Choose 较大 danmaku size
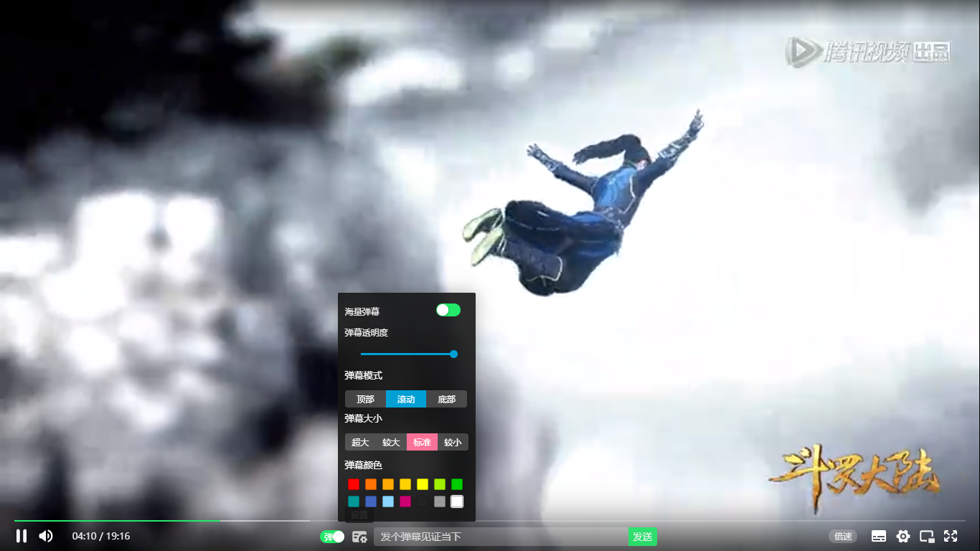 tap(391, 442)
